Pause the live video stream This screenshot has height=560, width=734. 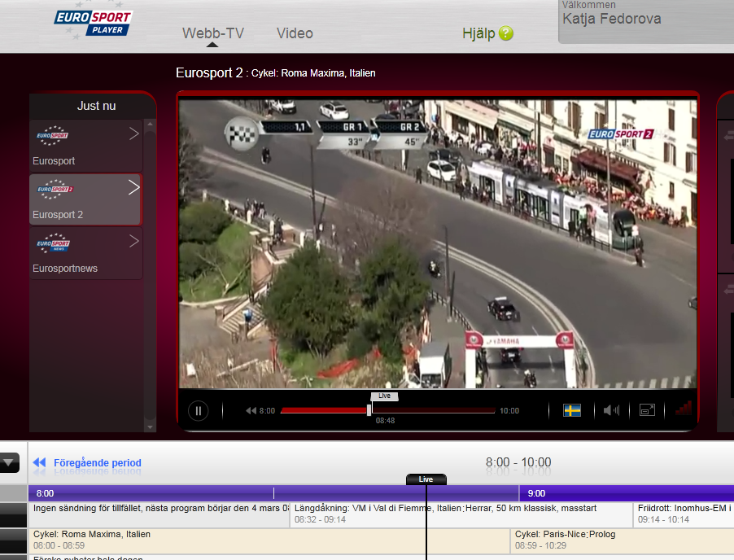click(x=198, y=410)
